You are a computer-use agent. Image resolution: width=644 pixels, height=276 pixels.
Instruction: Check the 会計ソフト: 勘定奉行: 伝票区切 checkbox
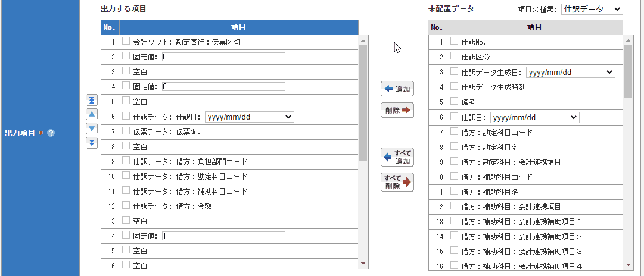[x=126, y=42]
